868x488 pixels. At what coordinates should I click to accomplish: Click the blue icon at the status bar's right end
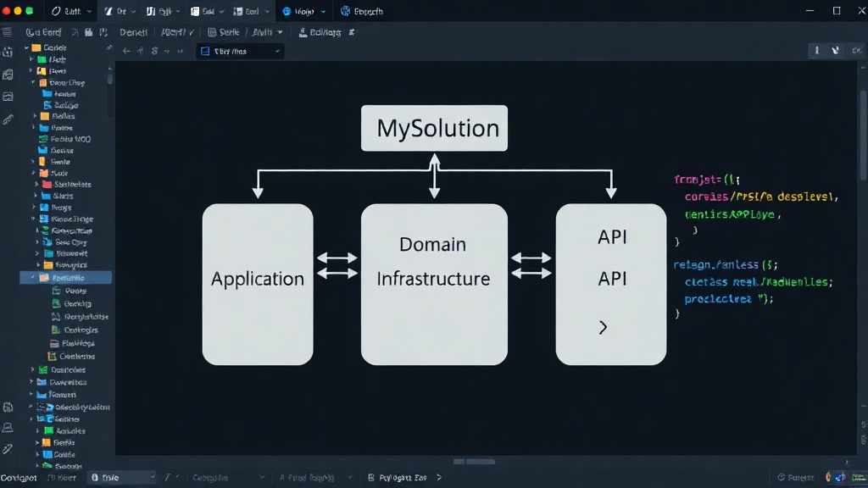(x=842, y=477)
